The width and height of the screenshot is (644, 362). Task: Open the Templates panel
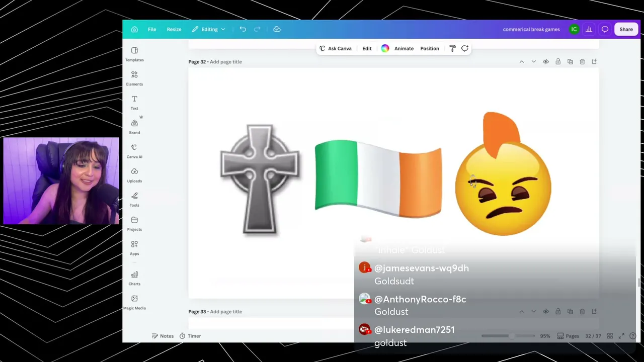pyautogui.click(x=134, y=54)
